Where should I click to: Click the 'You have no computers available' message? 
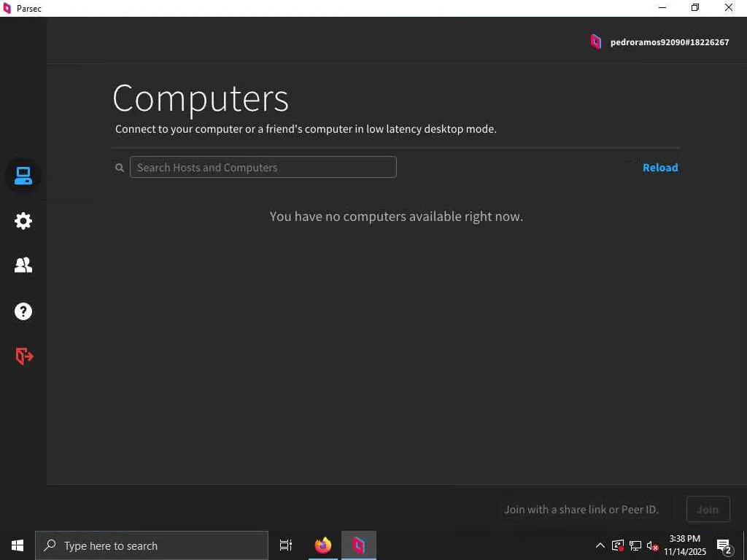pyautogui.click(x=396, y=217)
